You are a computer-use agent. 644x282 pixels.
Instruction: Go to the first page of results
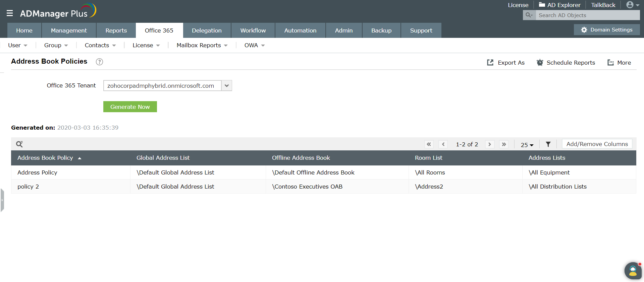tap(429, 144)
